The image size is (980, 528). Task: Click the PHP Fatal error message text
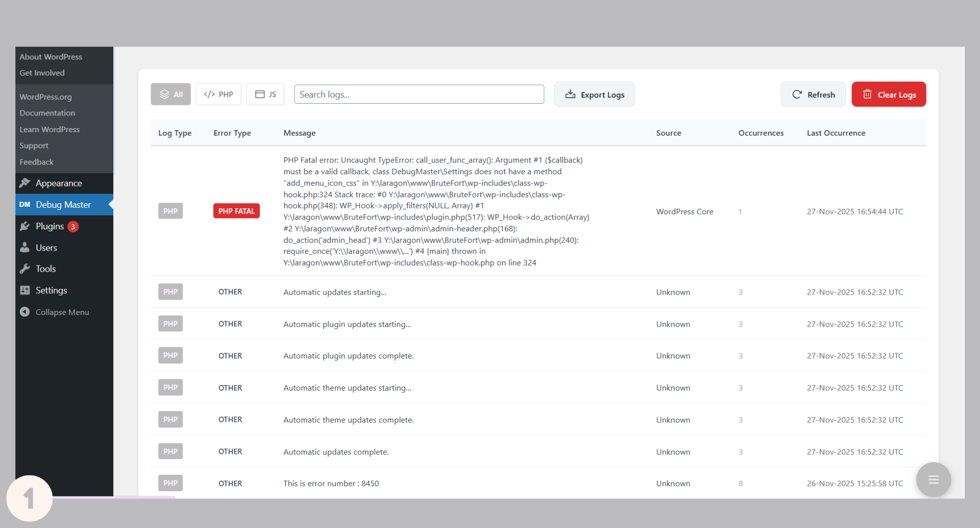coord(436,211)
